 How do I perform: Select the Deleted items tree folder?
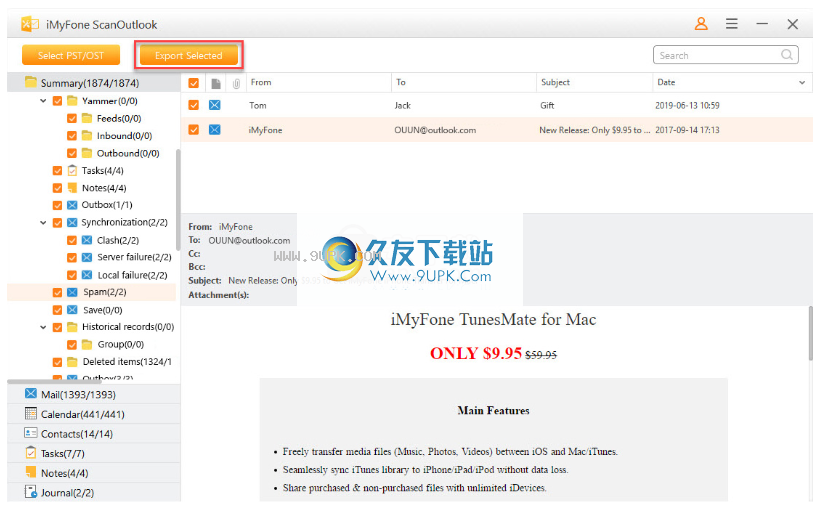click(x=127, y=362)
